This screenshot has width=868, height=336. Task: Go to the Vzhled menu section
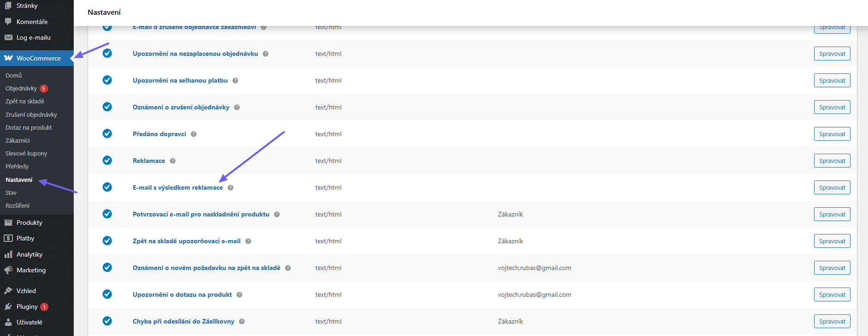(26, 291)
